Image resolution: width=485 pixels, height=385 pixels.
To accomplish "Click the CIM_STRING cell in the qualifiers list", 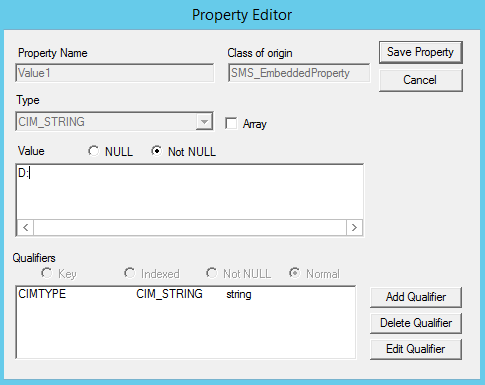I will pyautogui.click(x=169, y=294).
